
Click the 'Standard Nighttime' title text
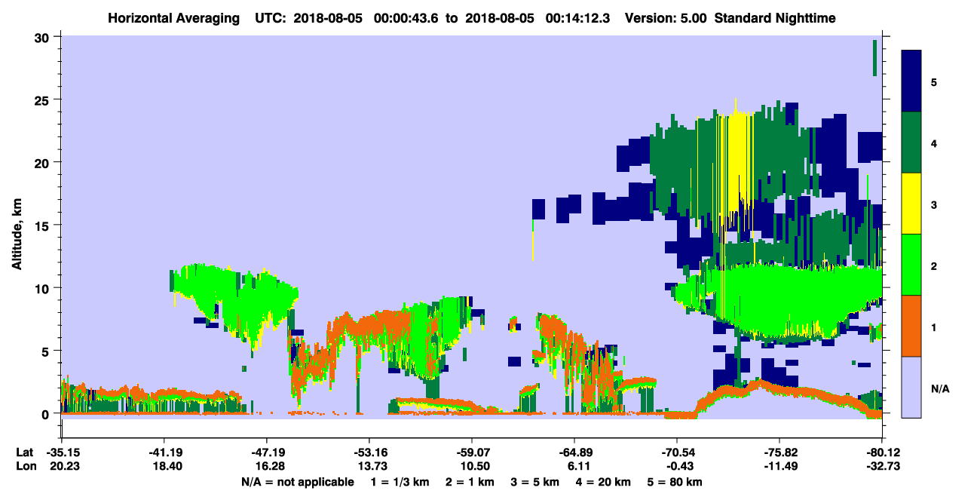(775, 17)
